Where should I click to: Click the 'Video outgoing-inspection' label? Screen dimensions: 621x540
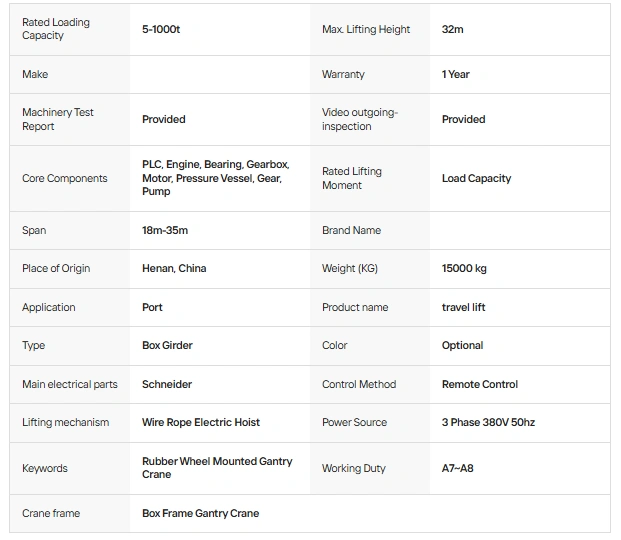pyautogui.click(x=360, y=119)
